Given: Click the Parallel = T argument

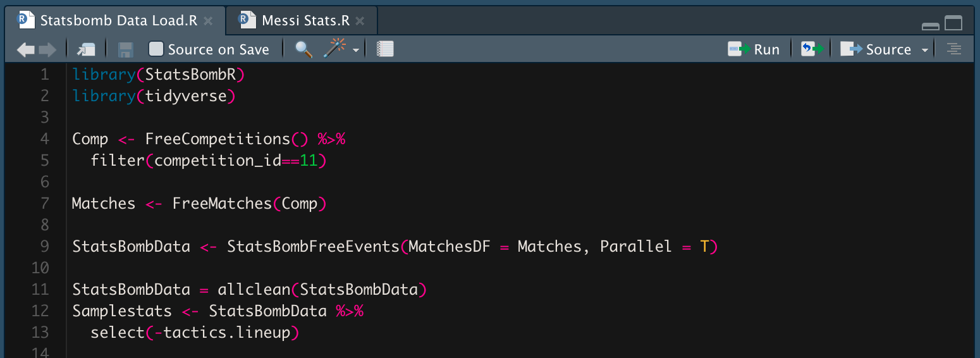Looking at the screenshot, I should pyautogui.click(x=654, y=246).
